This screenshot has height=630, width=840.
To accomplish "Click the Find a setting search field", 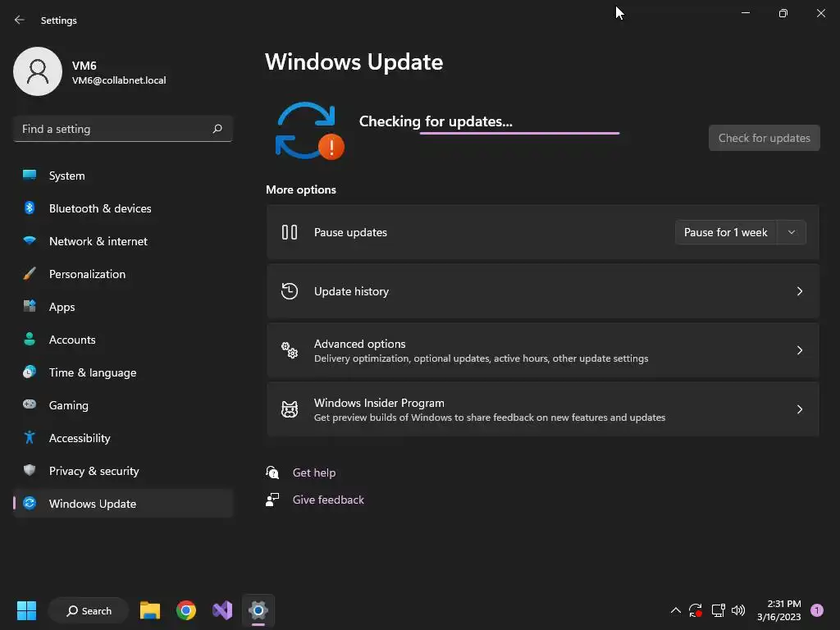I will 123,129.
